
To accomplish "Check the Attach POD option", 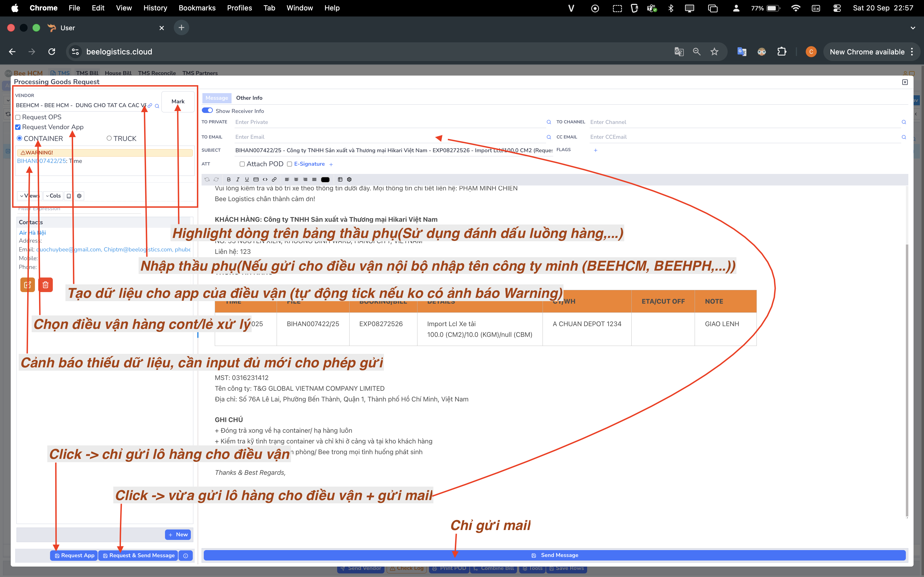I will click(242, 164).
